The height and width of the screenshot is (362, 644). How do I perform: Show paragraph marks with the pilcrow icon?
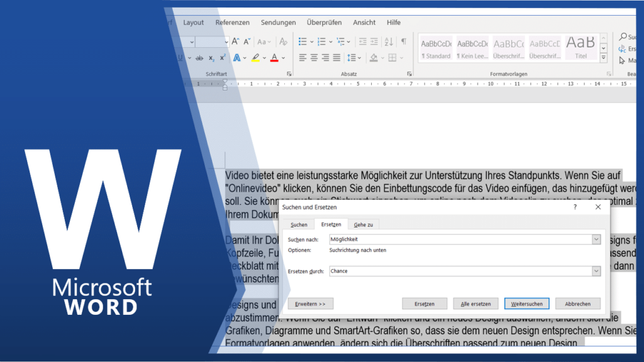coord(404,41)
